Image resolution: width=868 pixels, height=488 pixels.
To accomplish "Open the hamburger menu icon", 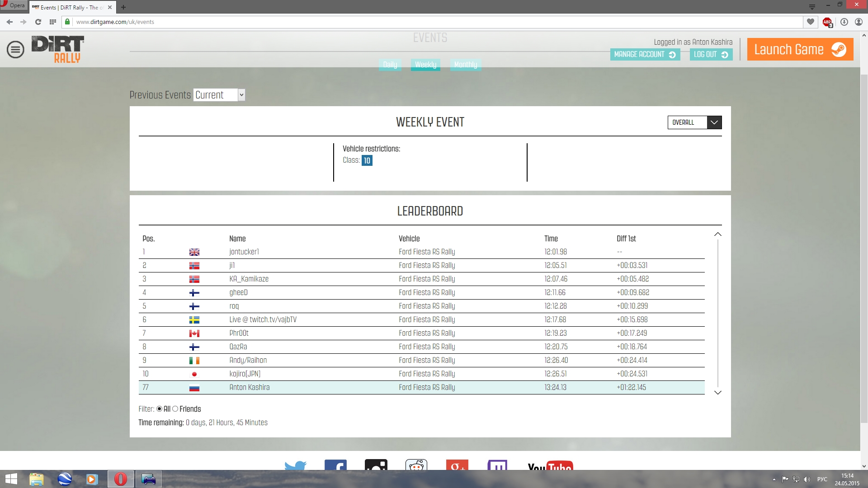I will click(x=15, y=50).
